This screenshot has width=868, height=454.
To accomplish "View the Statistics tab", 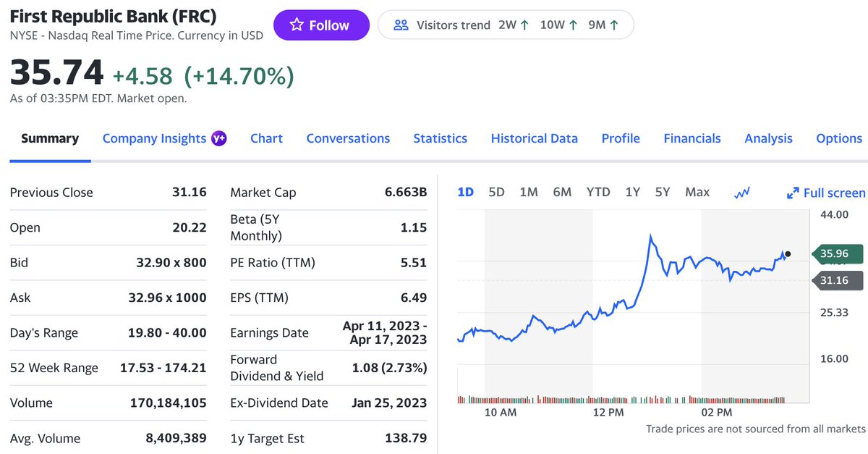I will tap(441, 138).
